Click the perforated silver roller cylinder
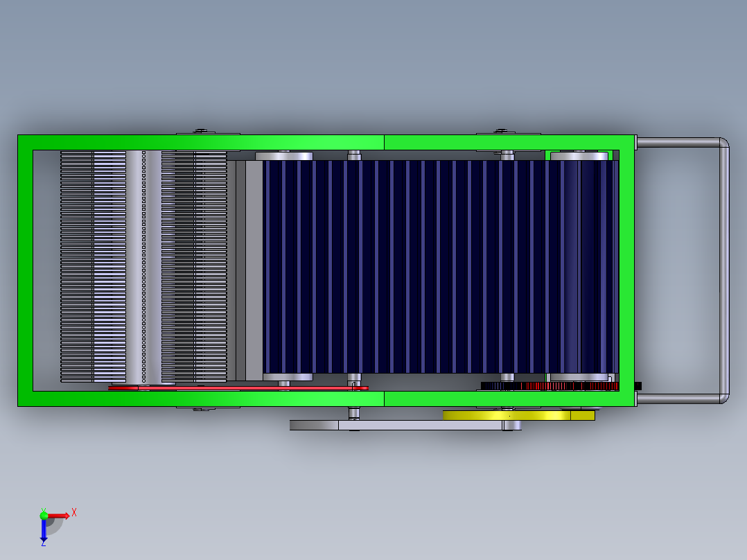The height and width of the screenshot is (560, 747). [x=144, y=267]
